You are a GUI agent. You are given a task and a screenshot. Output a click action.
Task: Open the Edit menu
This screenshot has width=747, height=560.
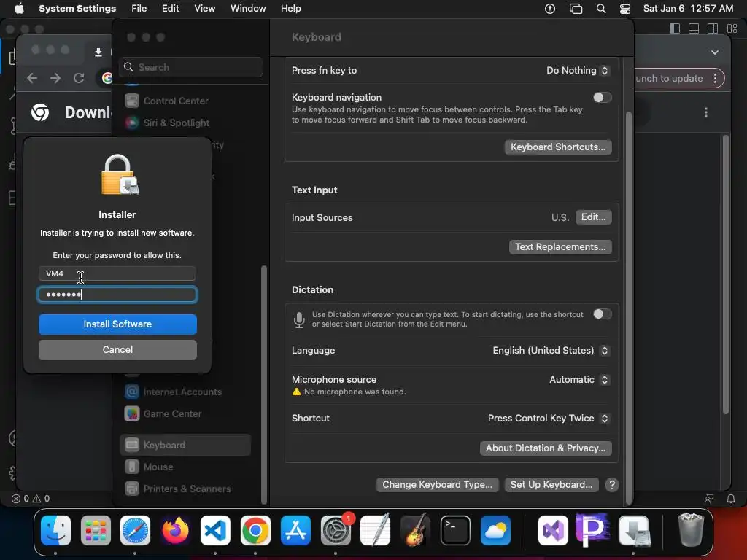[170, 9]
